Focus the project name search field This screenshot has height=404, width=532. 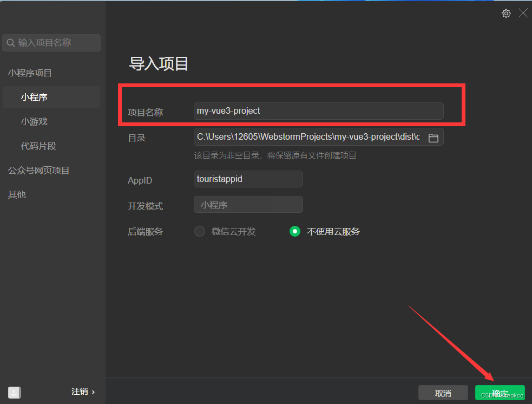(x=51, y=43)
